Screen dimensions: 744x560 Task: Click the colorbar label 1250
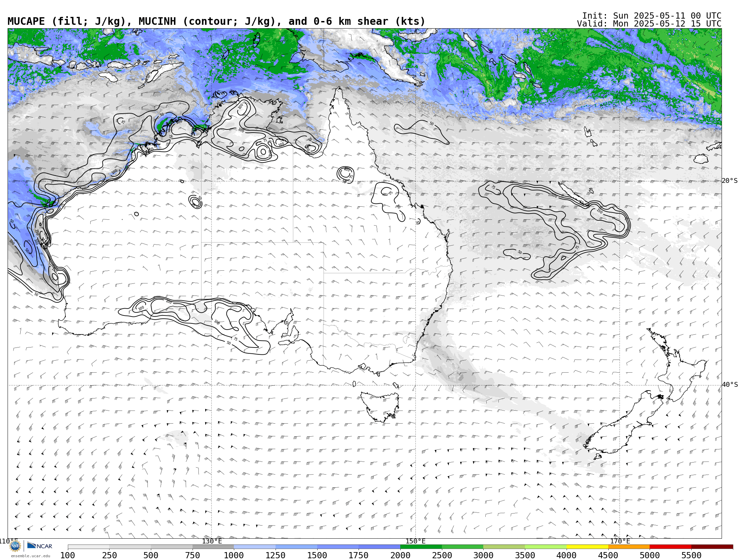click(x=276, y=556)
